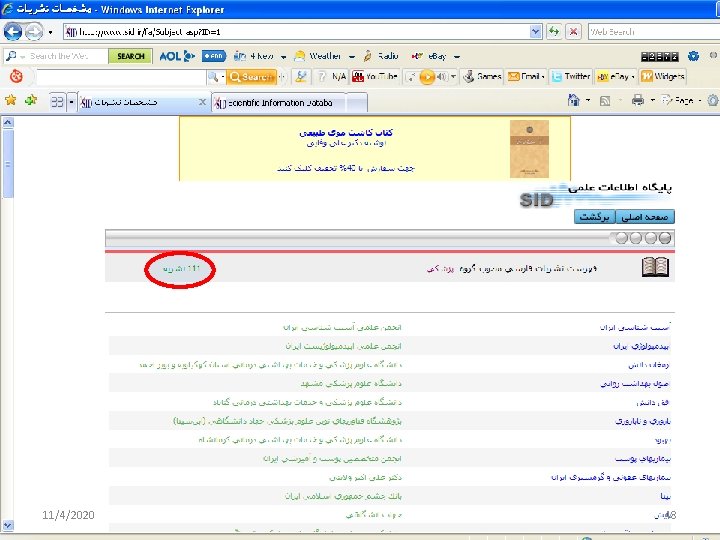Image resolution: width=720 pixels, height=540 pixels.
Task: Click the browser Back arrow button
Action: [13, 32]
